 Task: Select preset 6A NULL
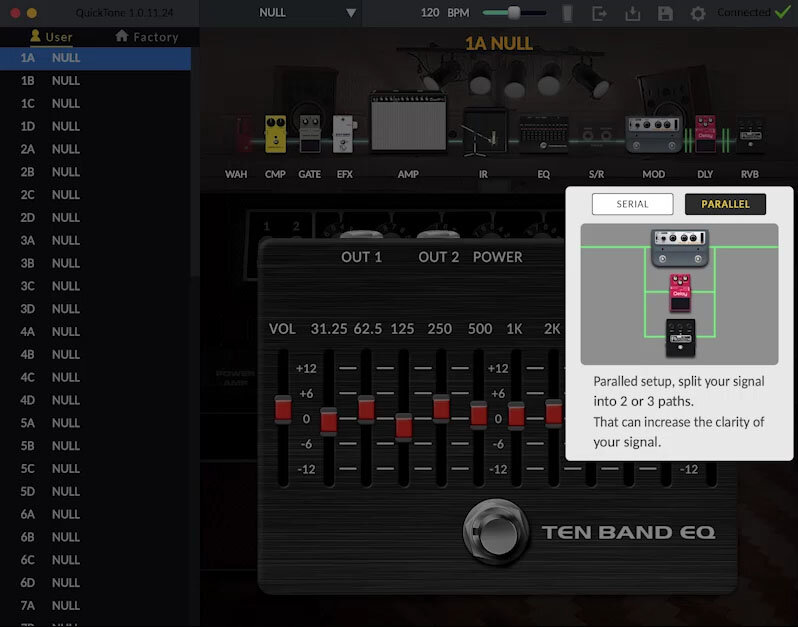coord(95,515)
